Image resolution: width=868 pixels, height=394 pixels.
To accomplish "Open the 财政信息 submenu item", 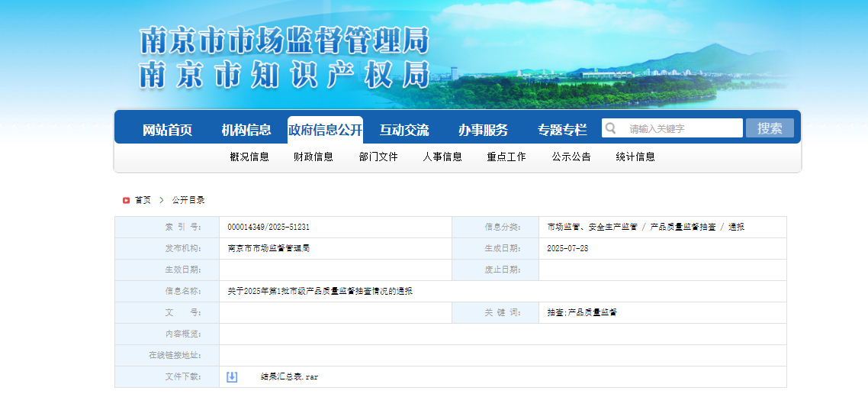I will [313, 157].
